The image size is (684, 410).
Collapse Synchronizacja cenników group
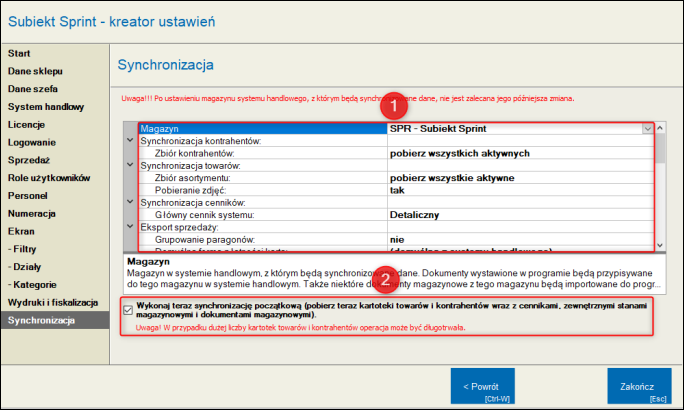pos(130,202)
